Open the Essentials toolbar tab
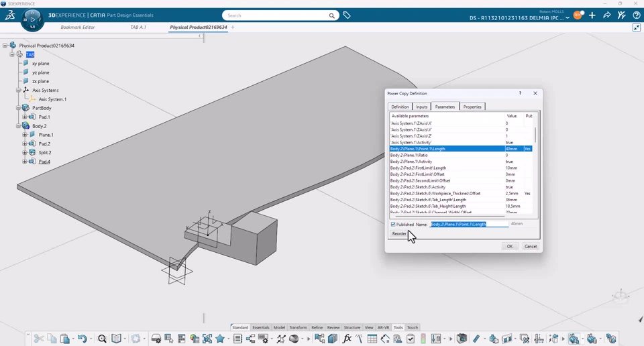This screenshot has height=346, width=644. click(260, 328)
